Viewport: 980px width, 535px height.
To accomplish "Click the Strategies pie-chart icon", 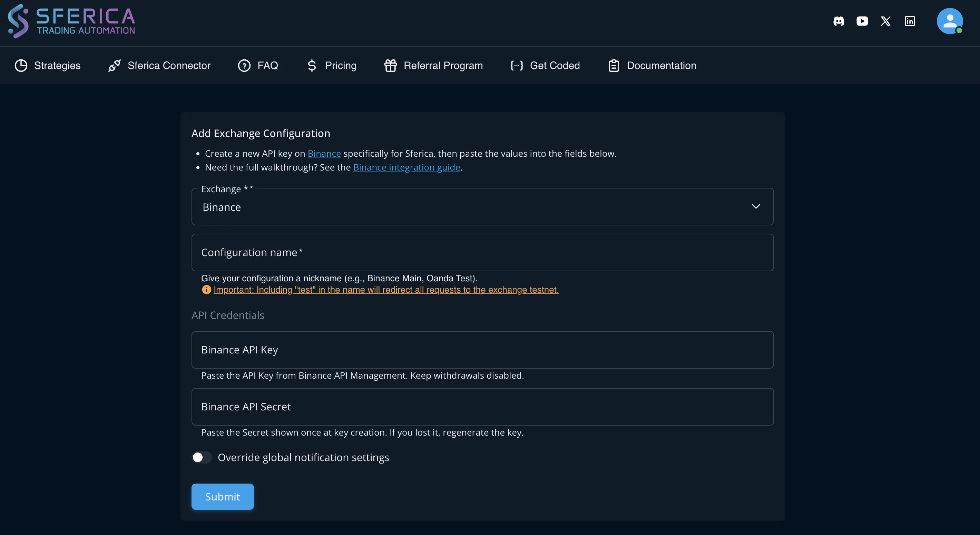I will (x=21, y=66).
